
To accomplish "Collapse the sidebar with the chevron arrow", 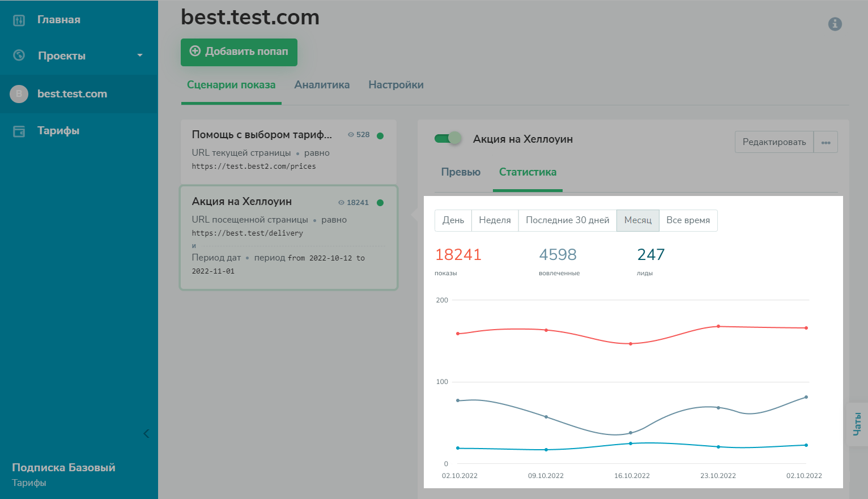I will click(146, 434).
